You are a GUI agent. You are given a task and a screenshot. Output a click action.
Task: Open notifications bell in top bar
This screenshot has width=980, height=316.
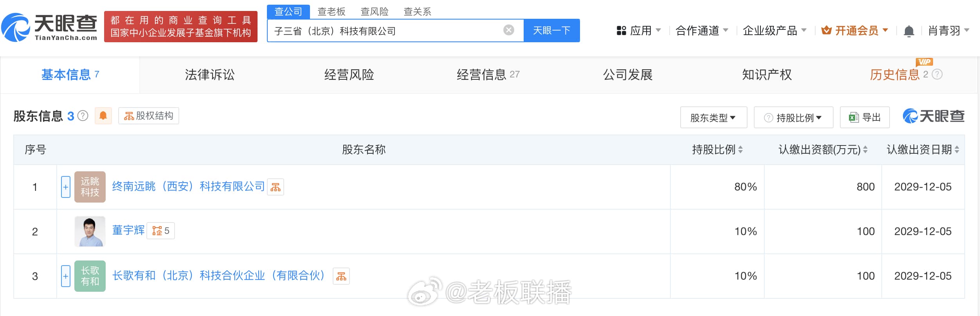coord(909,31)
